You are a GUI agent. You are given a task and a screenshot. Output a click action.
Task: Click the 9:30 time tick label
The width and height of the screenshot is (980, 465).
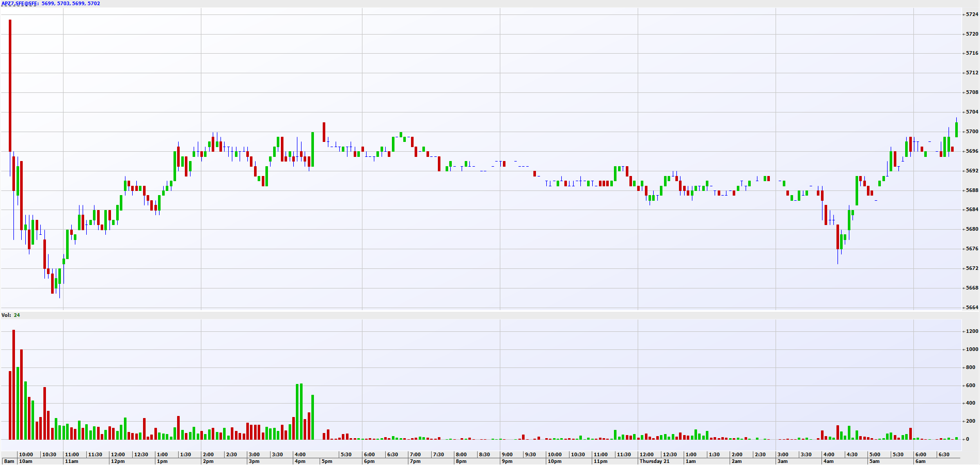tap(530, 455)
